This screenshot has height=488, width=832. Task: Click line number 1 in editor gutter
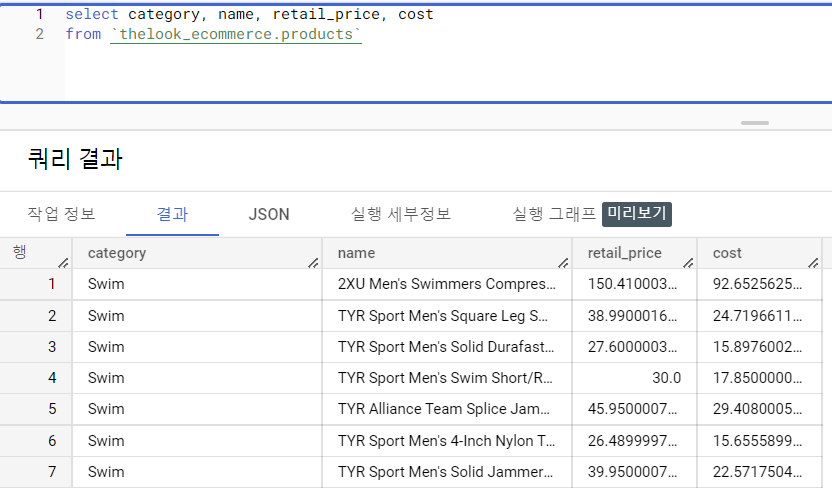[x=40, y=14]
